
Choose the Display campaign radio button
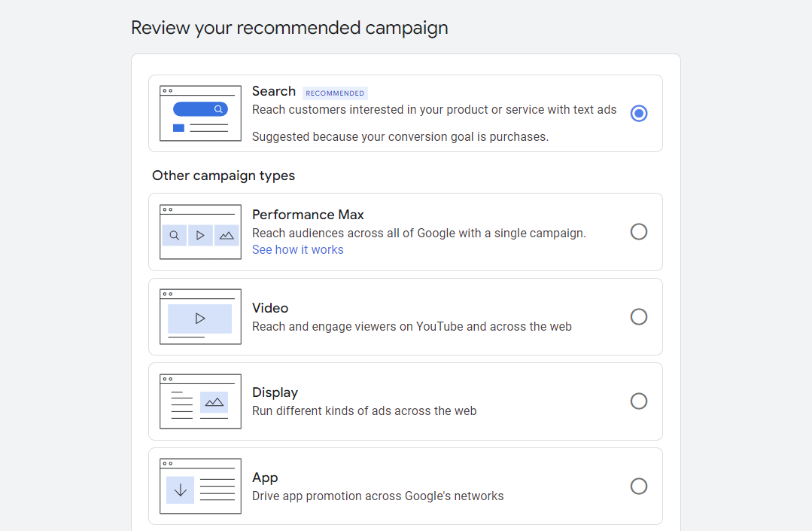pos(639,401)
